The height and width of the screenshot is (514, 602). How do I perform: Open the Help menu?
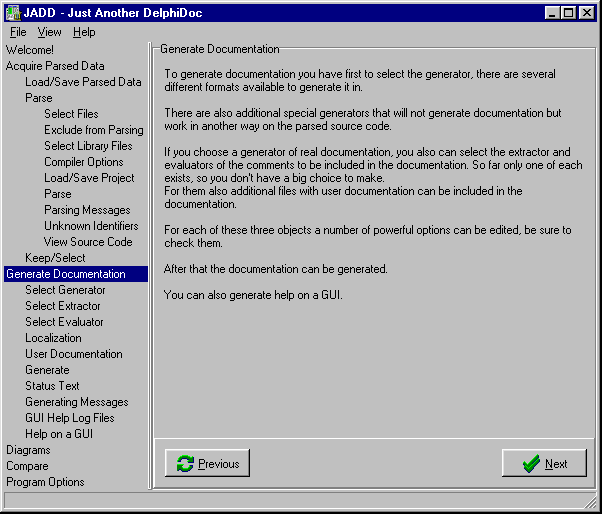[84, 32]
